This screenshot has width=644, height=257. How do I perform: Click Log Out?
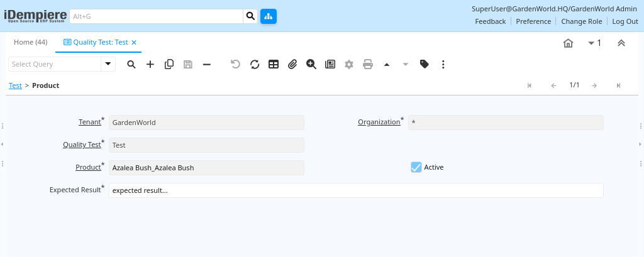coord(625,21)
